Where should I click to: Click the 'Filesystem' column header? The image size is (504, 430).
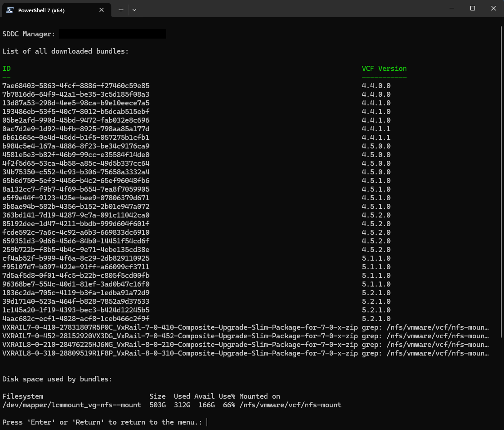tap(23, 396)
